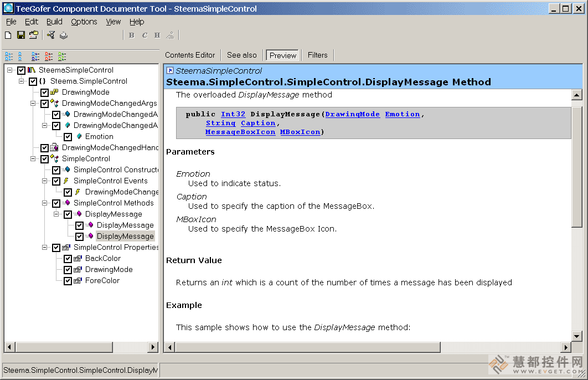Follow the DrawingMode type link
Image resolution: width=588 pixels, height=380 pixels.
point(353,114)
